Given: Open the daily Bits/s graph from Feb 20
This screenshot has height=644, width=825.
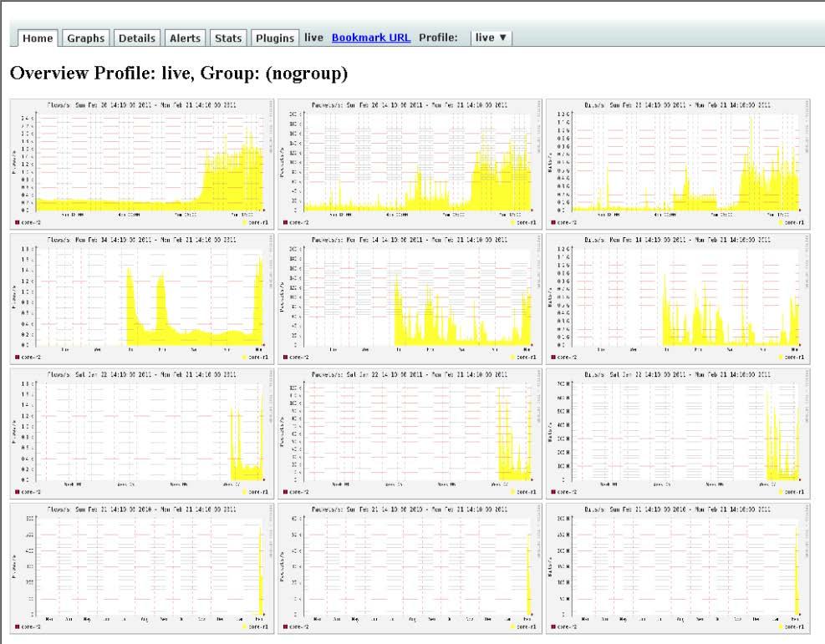Looking at the screenshot, I should click(x=678, y=164).
